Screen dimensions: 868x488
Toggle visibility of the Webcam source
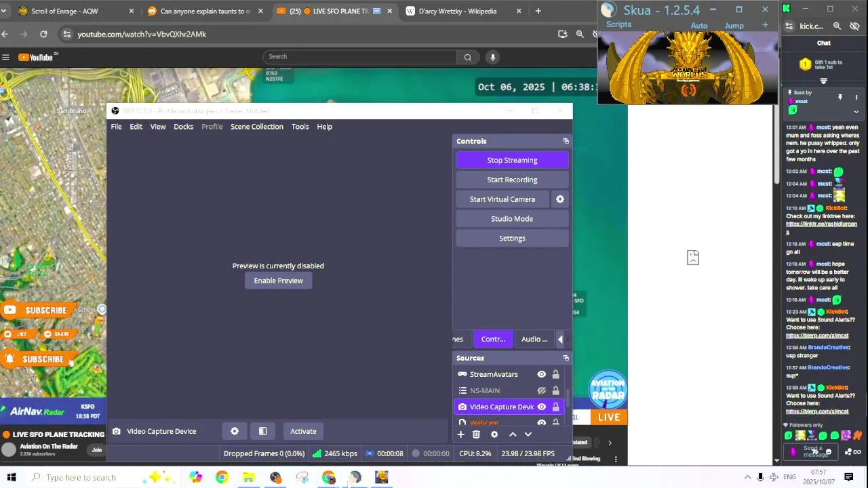coord(542,423)
